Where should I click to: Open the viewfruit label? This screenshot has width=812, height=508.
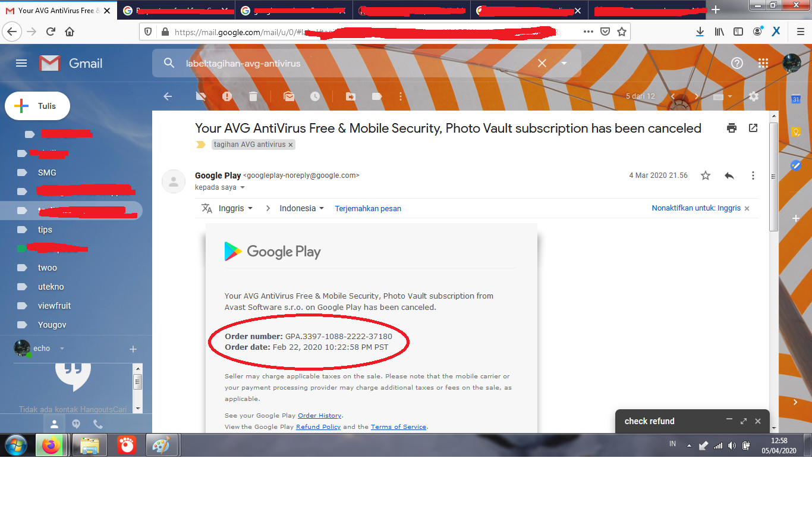[x=55, y=306]
